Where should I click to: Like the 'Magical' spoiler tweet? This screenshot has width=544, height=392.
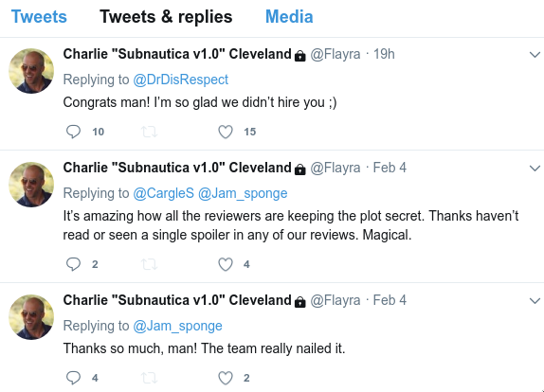pos(226,264)
